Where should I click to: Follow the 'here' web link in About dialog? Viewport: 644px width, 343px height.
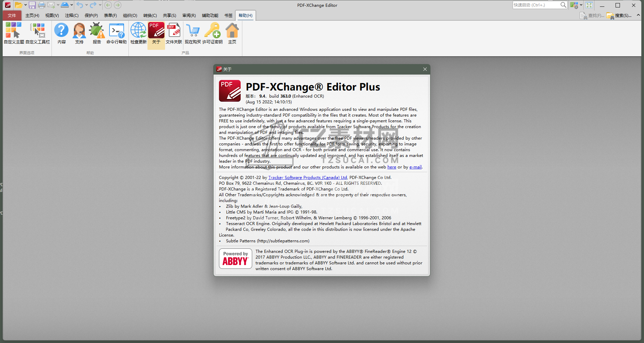[x=392, y=167]
